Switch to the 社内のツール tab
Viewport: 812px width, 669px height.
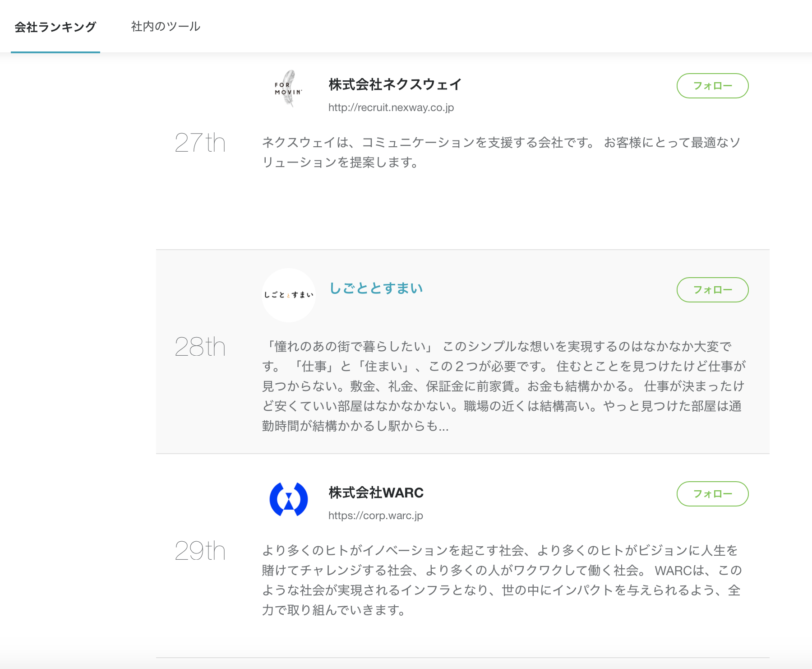coord(165,27)
